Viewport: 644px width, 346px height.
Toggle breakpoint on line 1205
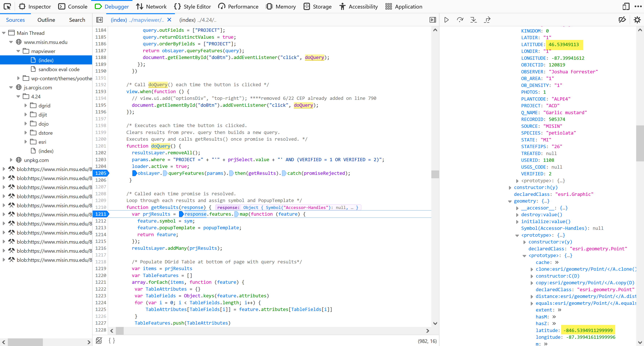pyautogui.click(x=100, y=173)
